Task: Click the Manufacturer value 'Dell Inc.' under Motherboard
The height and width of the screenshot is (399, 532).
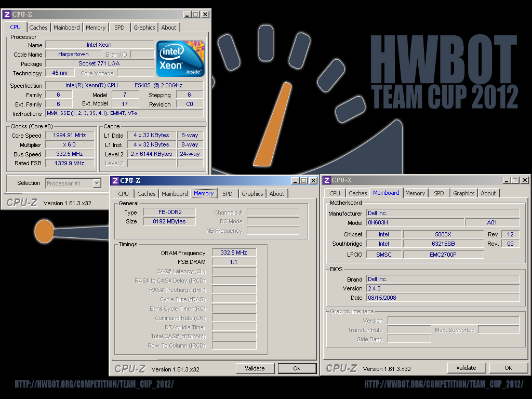Action: (x=443, y=213)
